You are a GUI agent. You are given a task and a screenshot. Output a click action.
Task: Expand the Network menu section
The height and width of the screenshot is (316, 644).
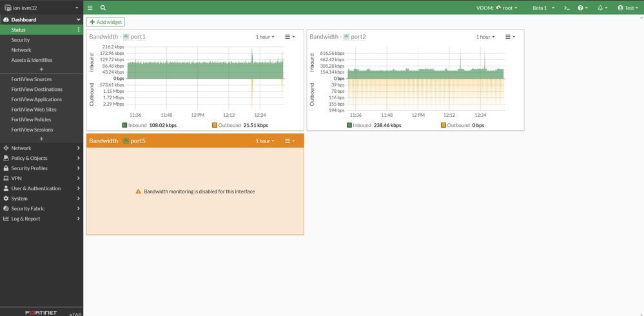click(41, 148)
